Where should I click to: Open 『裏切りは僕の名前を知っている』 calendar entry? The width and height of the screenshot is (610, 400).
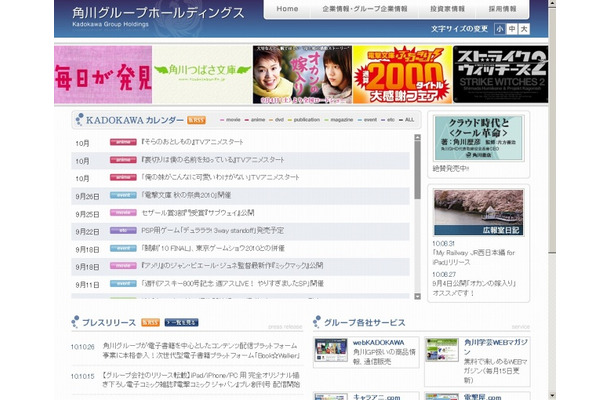[x=212, y=160]
